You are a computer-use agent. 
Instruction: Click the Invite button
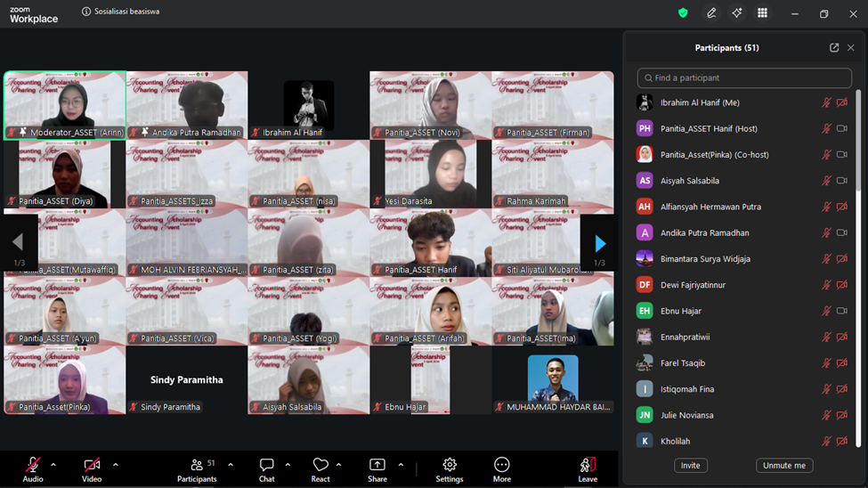coord(690,466)
